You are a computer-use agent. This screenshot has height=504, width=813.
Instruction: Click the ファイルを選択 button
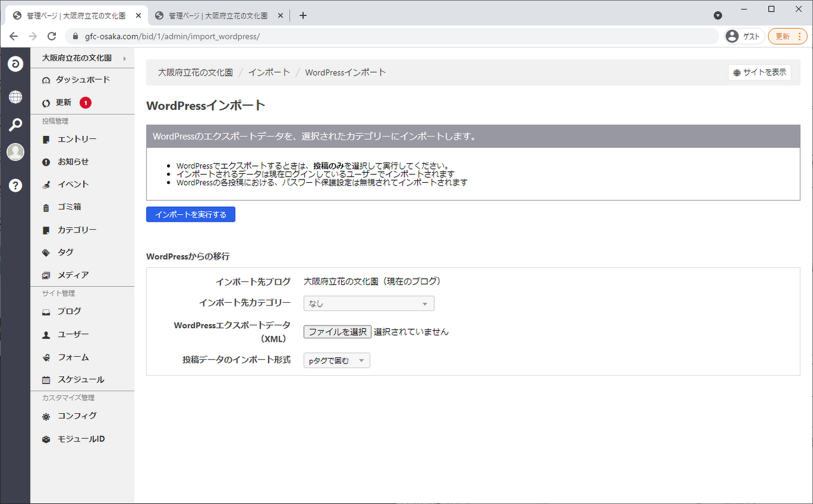[x=337, y=331]
